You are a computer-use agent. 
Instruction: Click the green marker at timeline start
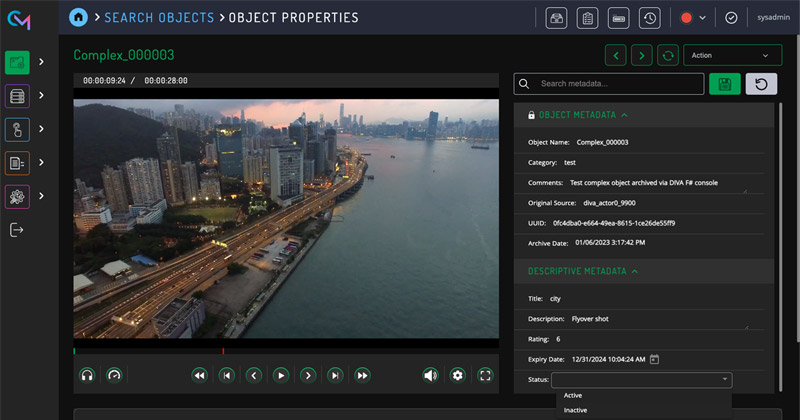74,351
